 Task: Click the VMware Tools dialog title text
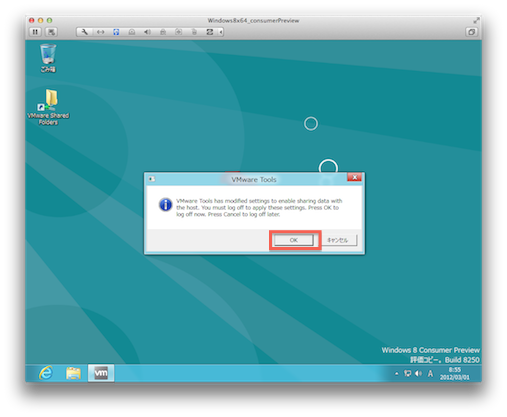tap(254, 180)
